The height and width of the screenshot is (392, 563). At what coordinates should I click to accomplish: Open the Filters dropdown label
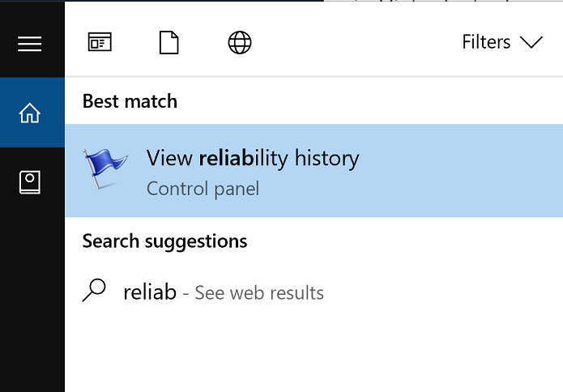486,42
